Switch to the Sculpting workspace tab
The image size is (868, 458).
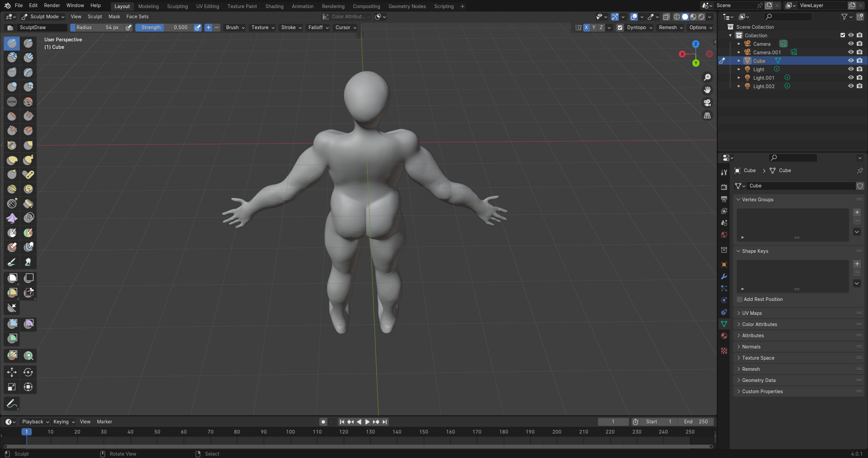click(x=177, y=6)
